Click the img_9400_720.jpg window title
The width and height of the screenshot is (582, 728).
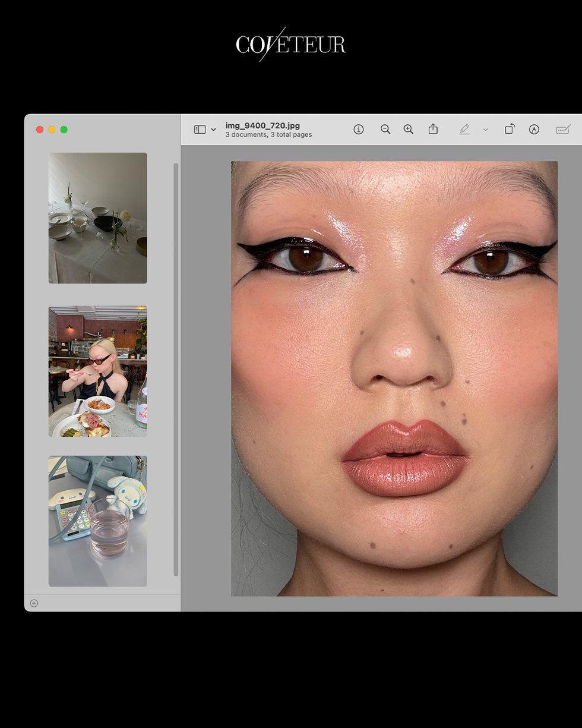pyautogui.click(x=262, y=125)
